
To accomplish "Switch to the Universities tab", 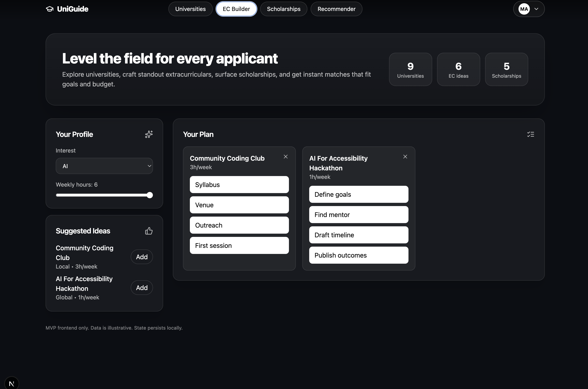I will coord(190,9).
